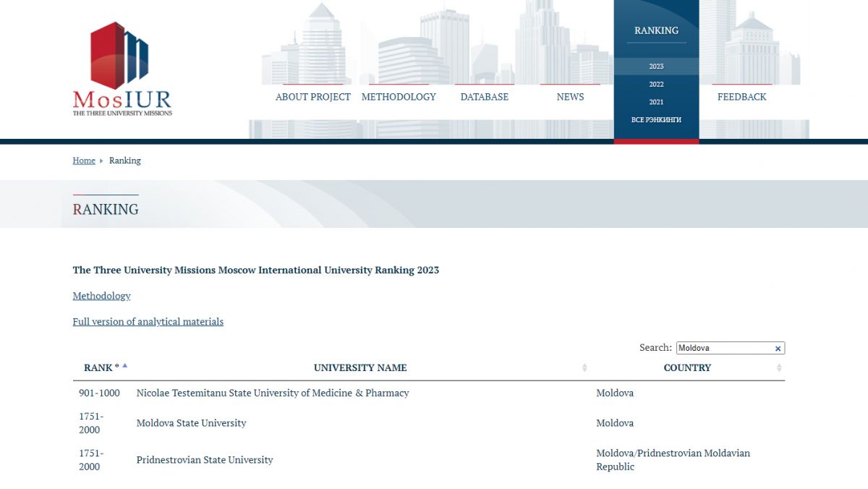Sort by Rank column arrow
Screen dimensions: 868x489
coord(124,366)
